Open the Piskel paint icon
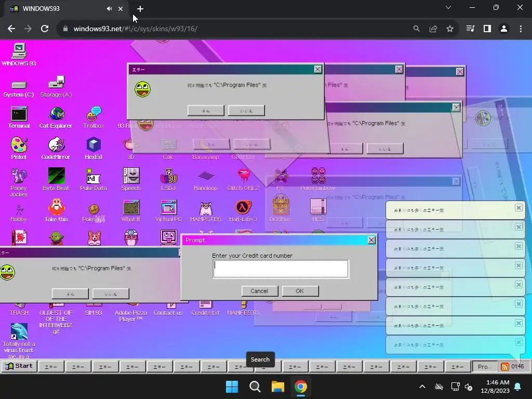This screenshot has width=532, height=399. coord(19,149)
